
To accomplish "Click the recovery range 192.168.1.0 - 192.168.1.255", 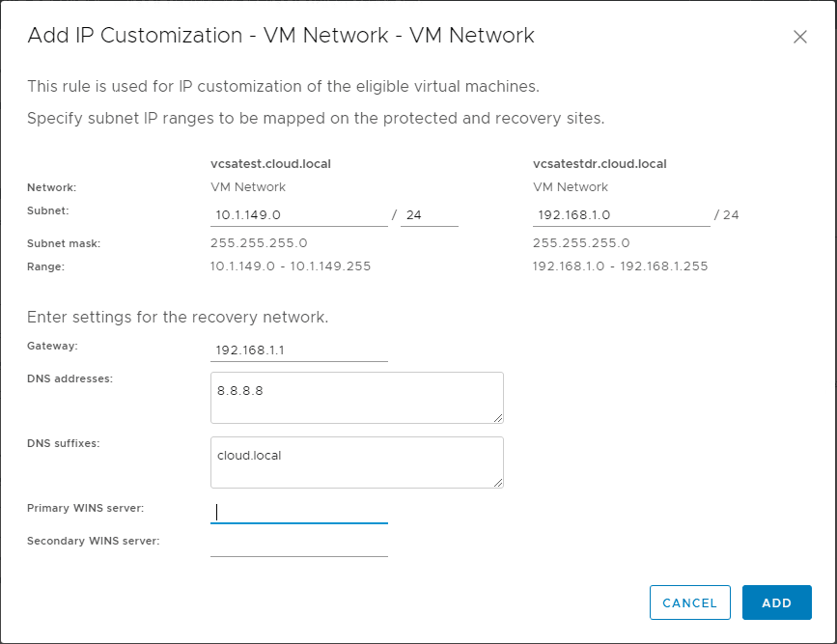I will tap(620, 266).
